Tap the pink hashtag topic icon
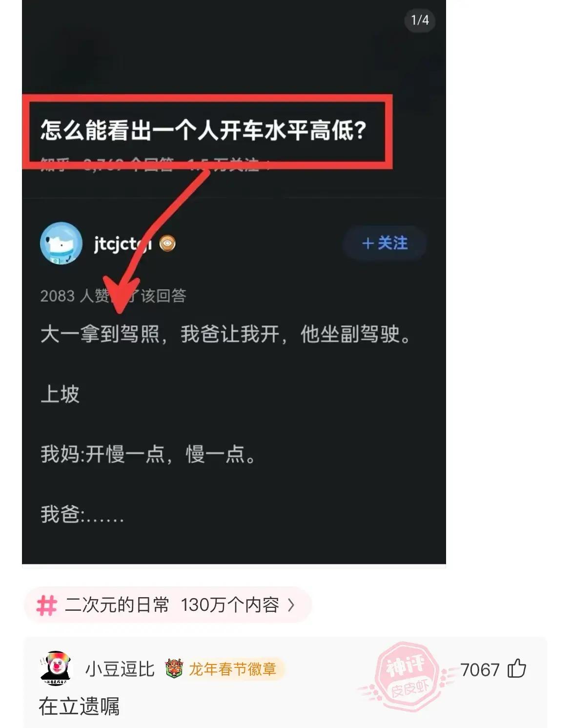 47,605
